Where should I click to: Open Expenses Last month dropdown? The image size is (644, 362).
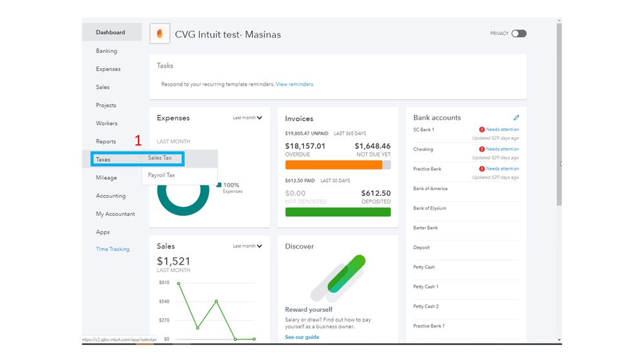coord(248,118)
